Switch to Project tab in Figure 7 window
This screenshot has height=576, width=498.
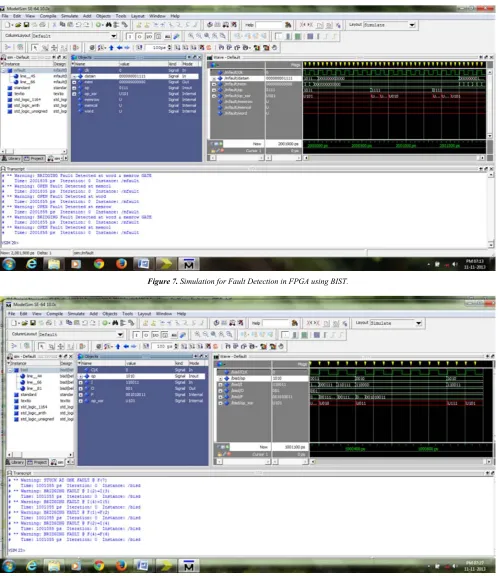click(34, 159)
